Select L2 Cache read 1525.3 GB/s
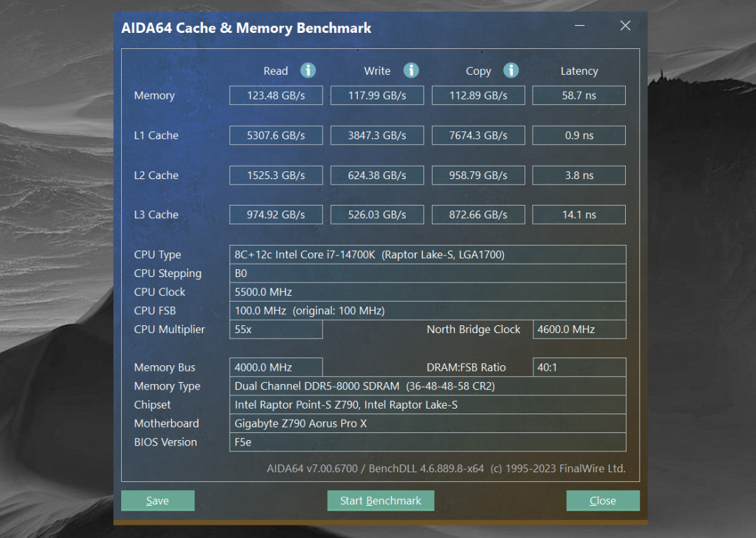 276,176
